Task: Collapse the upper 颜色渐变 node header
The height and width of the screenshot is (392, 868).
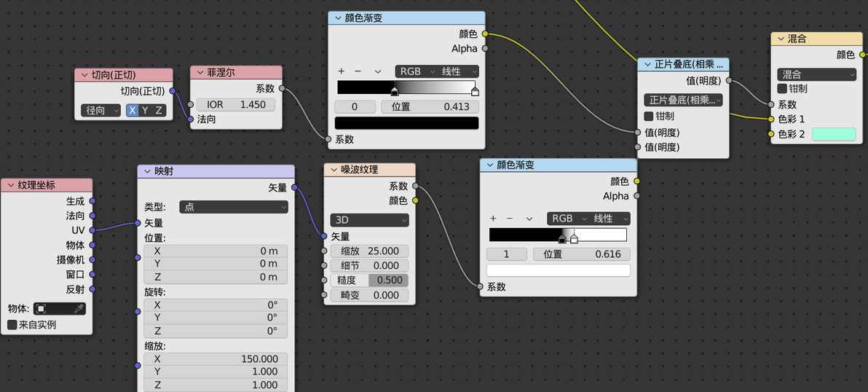Action: (x=338, y=17)
